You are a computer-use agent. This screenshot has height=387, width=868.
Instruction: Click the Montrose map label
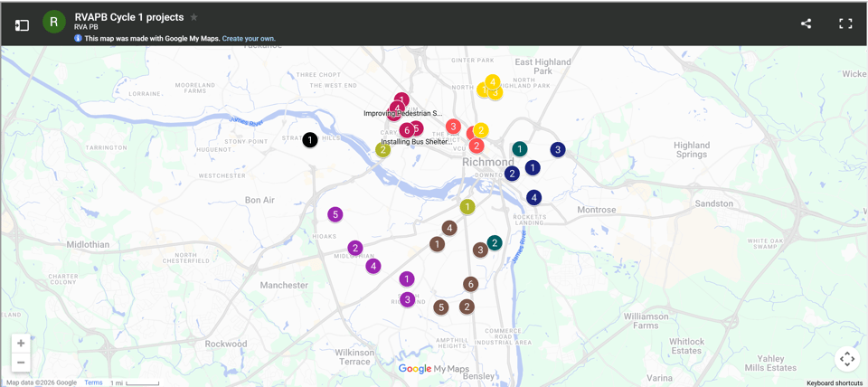click(x=596, y=210)
